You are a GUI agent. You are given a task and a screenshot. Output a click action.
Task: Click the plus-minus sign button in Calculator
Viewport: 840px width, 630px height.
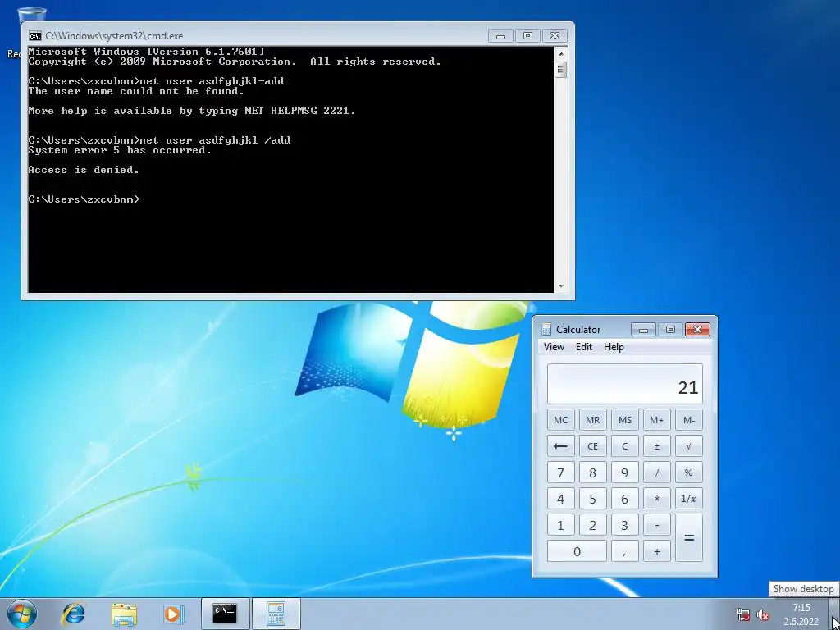pyautogui.click(x=657, y=446)
